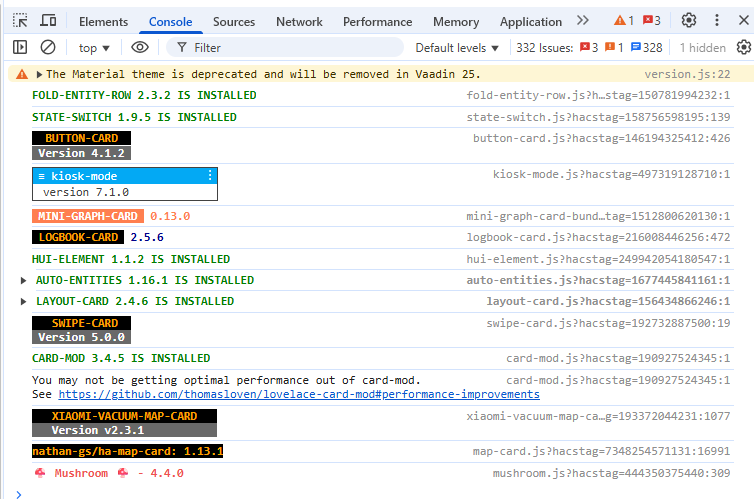This screenshot has height=499, width=754.
Task: Toggle the device toolbar icon
Action: pos(48,21)
